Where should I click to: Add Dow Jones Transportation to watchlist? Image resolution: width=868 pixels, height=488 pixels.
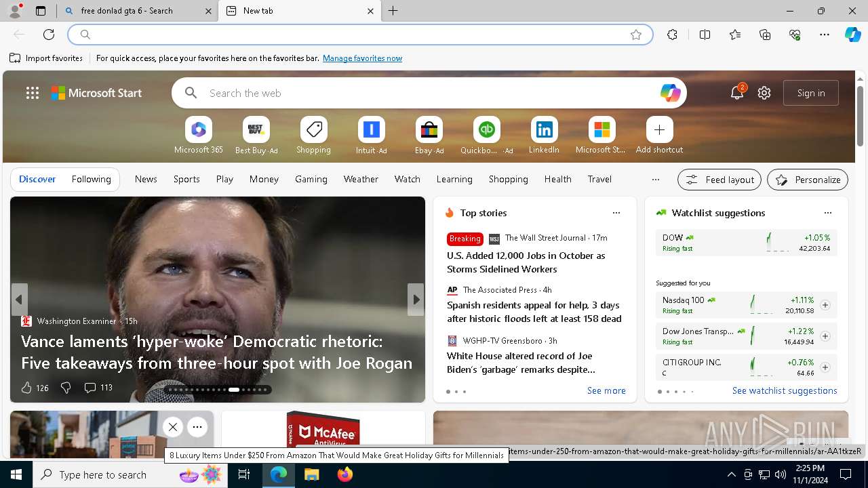825,336
